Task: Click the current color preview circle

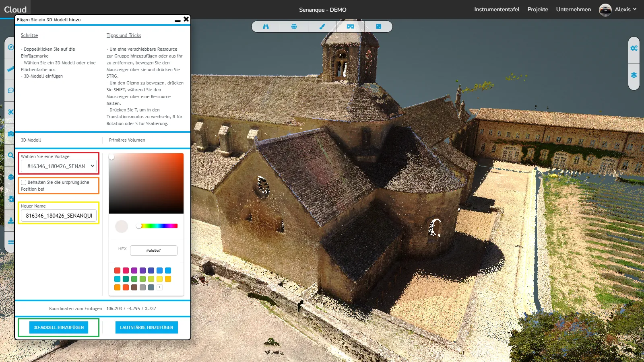Action: pos(122,226)
